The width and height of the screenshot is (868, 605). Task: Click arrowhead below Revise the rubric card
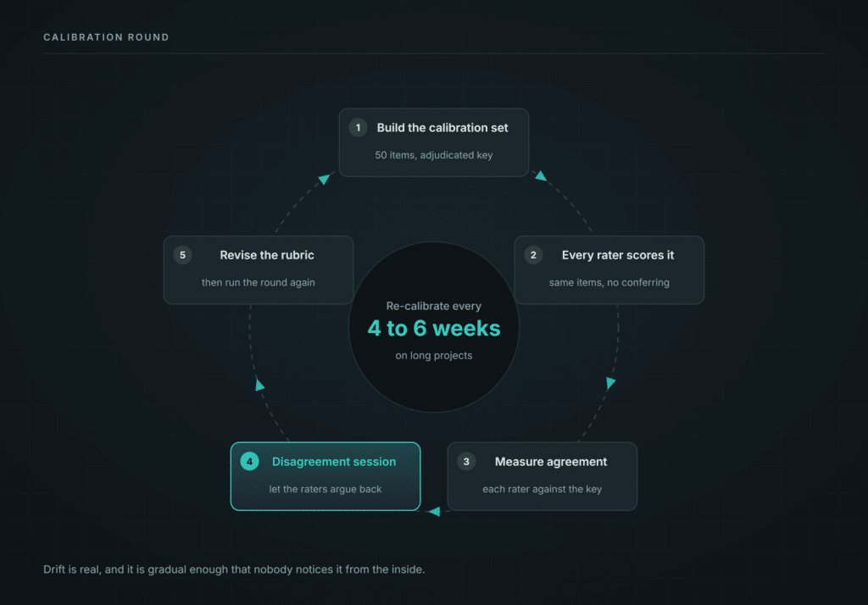pos(259,384)
